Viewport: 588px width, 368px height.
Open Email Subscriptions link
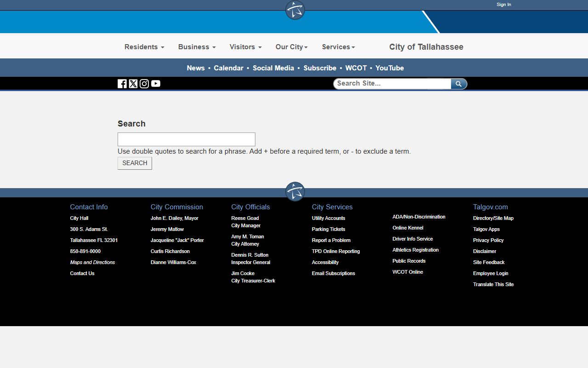tap(334, 273)
